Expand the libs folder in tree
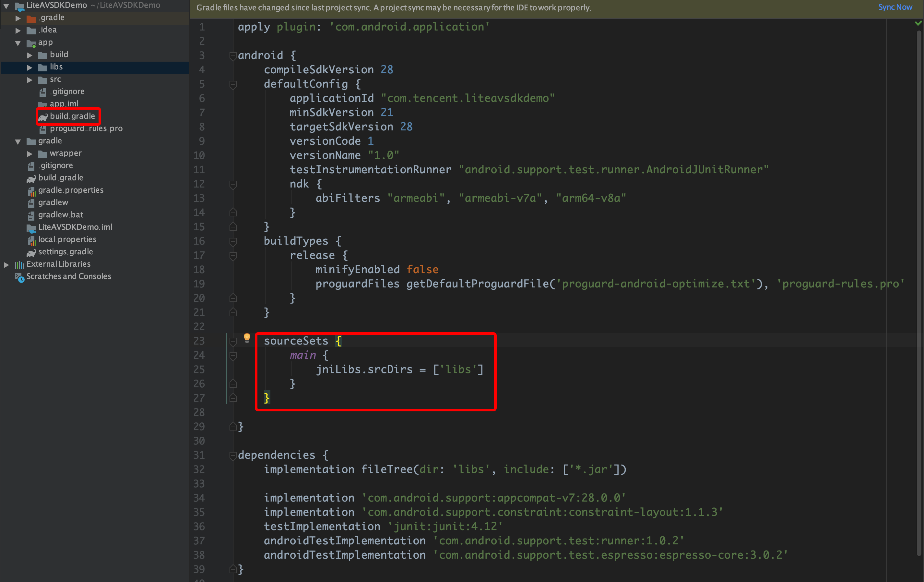The width and height of the screenshot is (924, 582). coord(30,67)
